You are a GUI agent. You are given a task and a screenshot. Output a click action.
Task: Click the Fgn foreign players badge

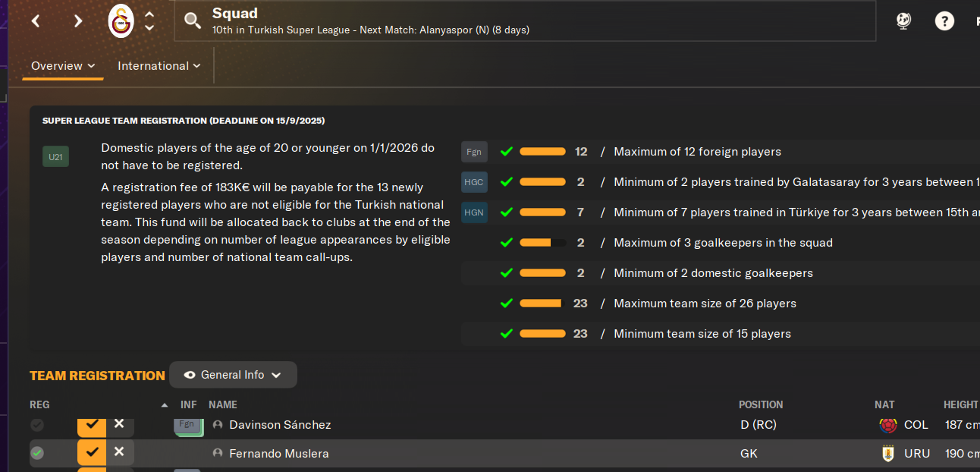click(474, 152)
